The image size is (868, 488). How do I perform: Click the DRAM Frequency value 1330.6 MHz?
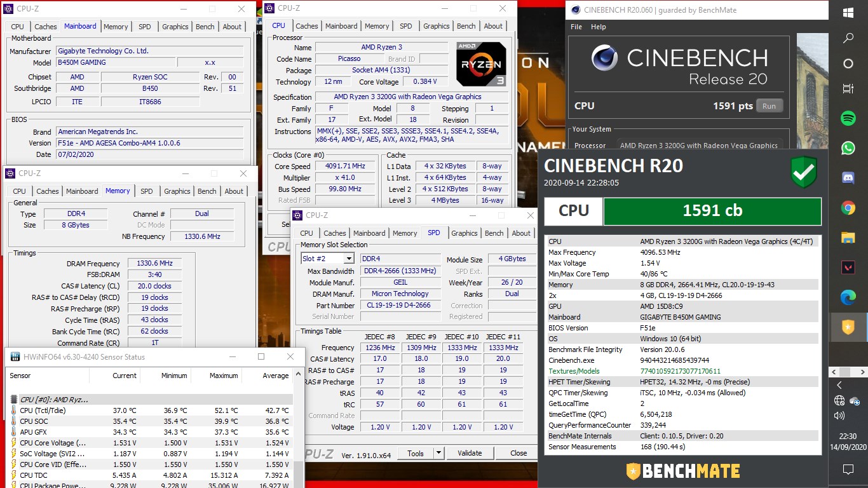(154, 263)
